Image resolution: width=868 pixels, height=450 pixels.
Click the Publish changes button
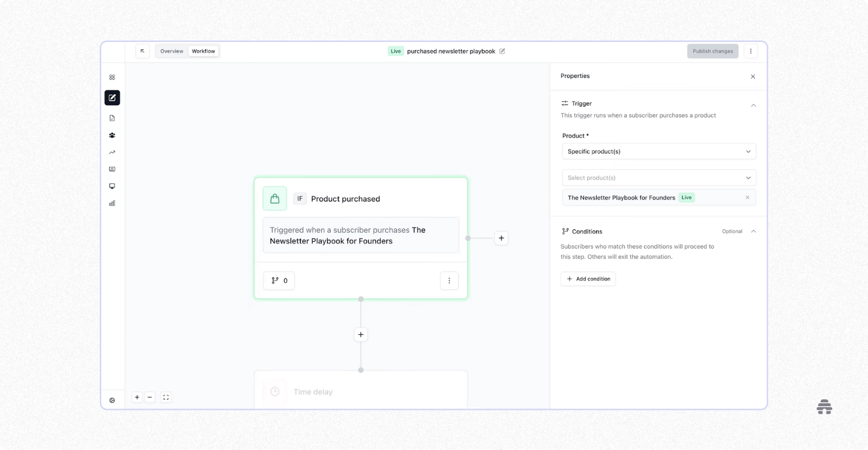tap(712, 51)
